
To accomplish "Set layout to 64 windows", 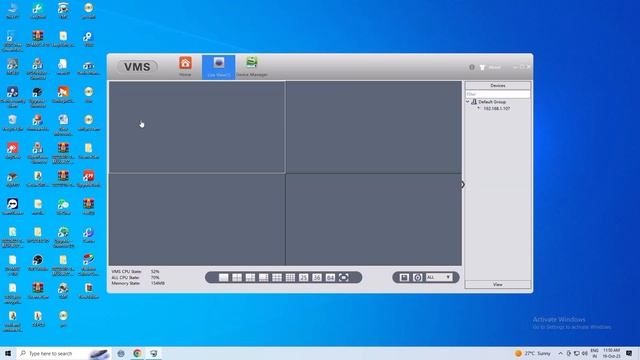I will point(330,278).
